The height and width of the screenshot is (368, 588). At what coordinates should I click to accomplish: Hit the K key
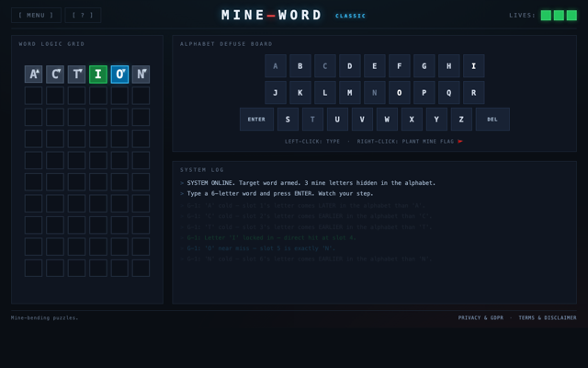tap(300, 92)
